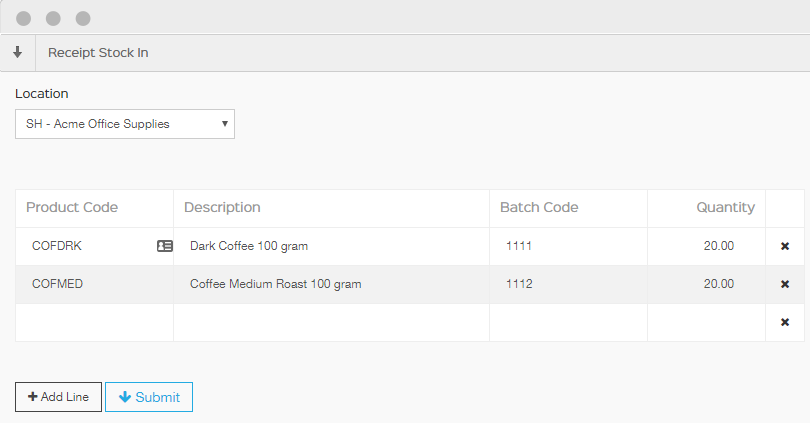Viewport: 810px width, 423px height.
Task: Click the Product Code column header
Action: point(72,208)
